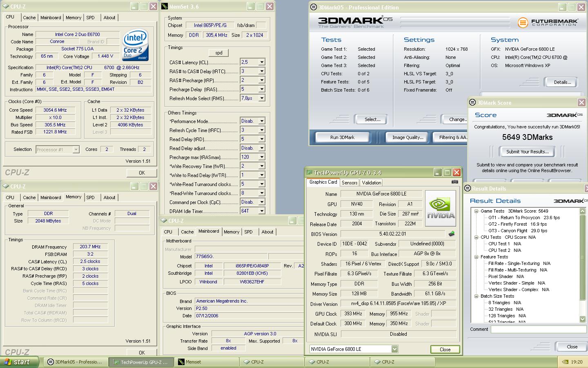Screen dimensions: 588x368
Task: Click Image Quality button
Action: [408, 137]
